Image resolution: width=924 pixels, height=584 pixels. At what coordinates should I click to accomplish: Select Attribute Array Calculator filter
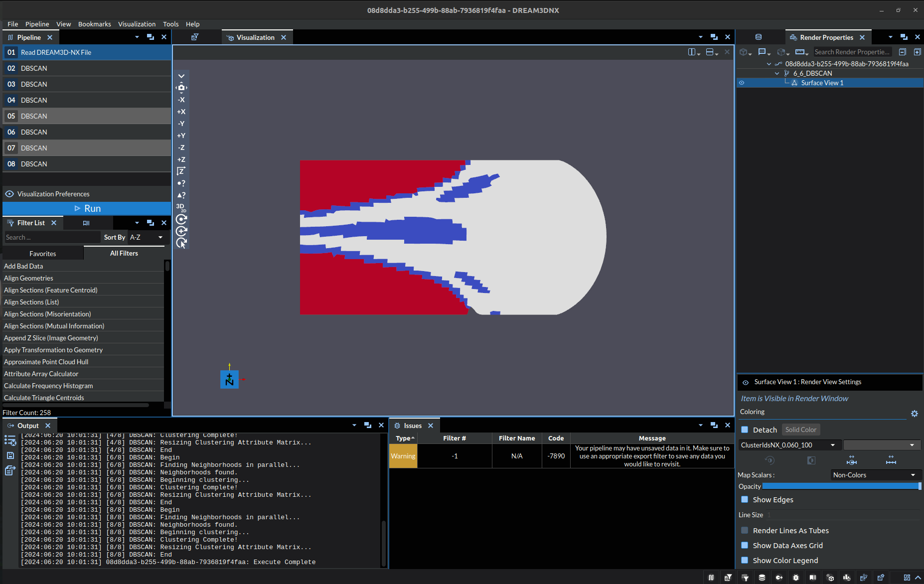click(x=83, y=374)
